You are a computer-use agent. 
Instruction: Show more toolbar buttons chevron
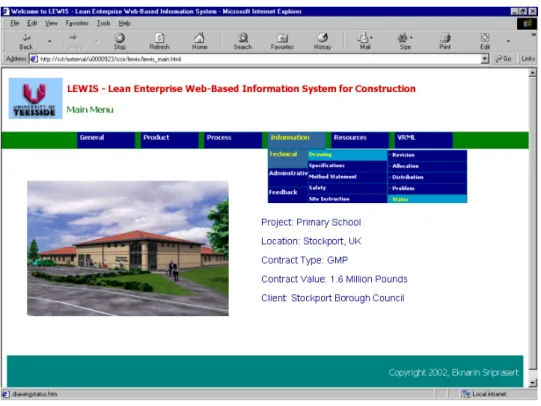pyautogui.click(x=534, y=34)
